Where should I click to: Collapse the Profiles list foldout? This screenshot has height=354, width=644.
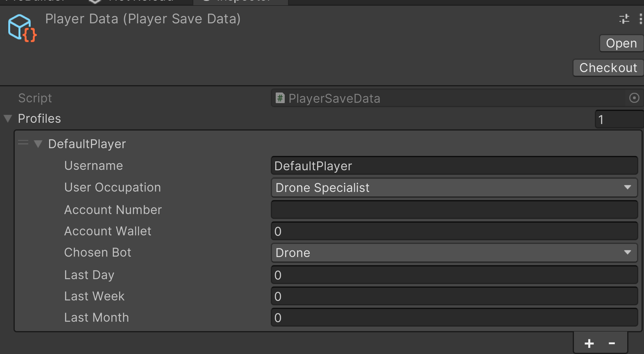click(x=8, y=119)
